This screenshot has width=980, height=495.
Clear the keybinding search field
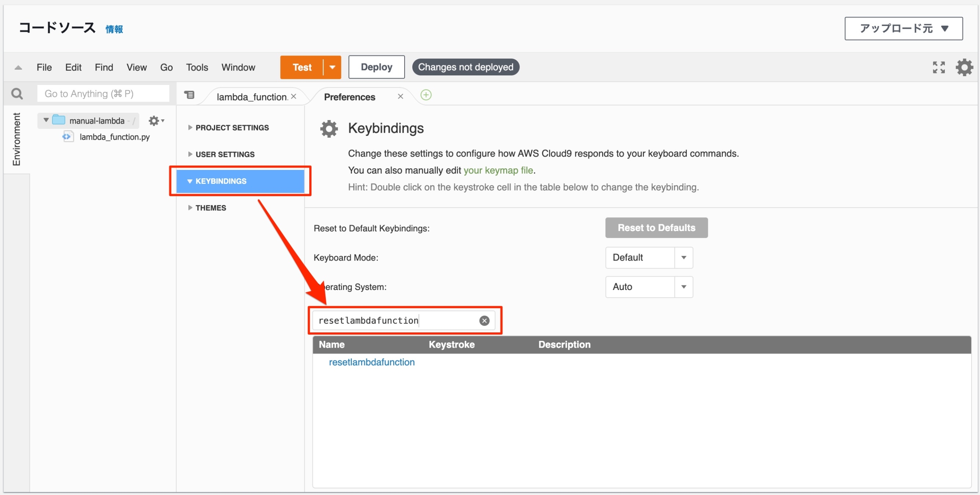click(484, 321)
